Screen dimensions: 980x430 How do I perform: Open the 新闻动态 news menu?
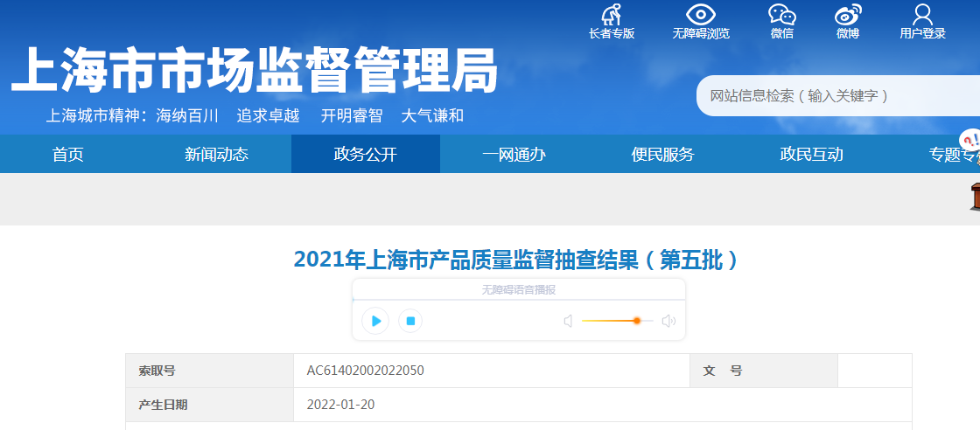(x=217, y=154)
